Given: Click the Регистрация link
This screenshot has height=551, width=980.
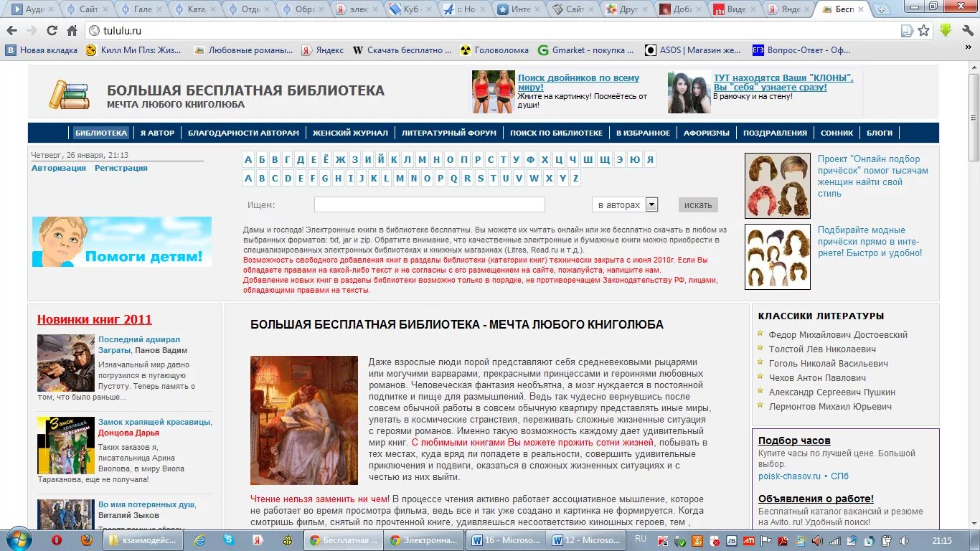Looking at the screenshot, I should coord(121,168).
